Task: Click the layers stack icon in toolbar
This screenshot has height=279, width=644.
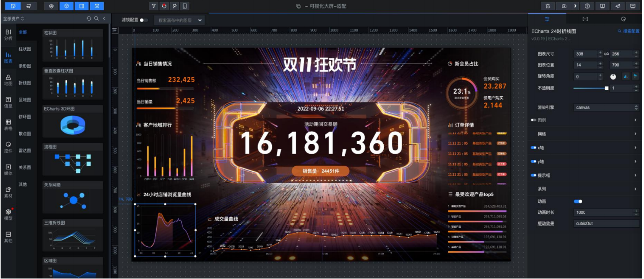Action: pyautogui.click(x=52, y=6)
